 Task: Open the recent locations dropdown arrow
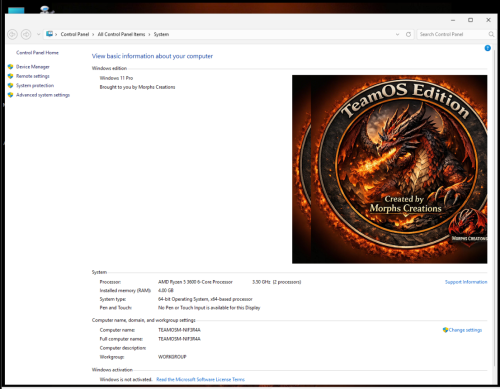38,34
